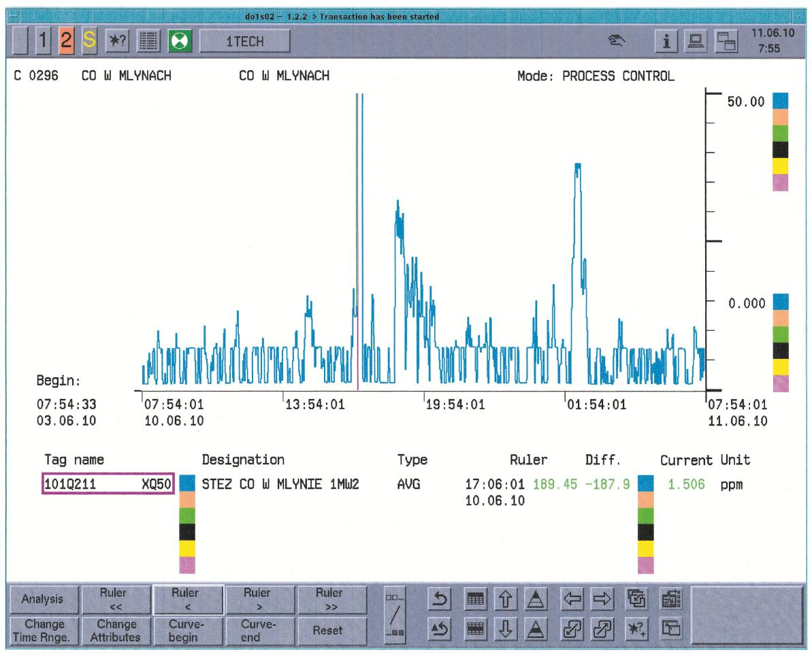Screen dimensions: 812x653
Task: Click the type value AVG
Action: [x=408, y=484]
